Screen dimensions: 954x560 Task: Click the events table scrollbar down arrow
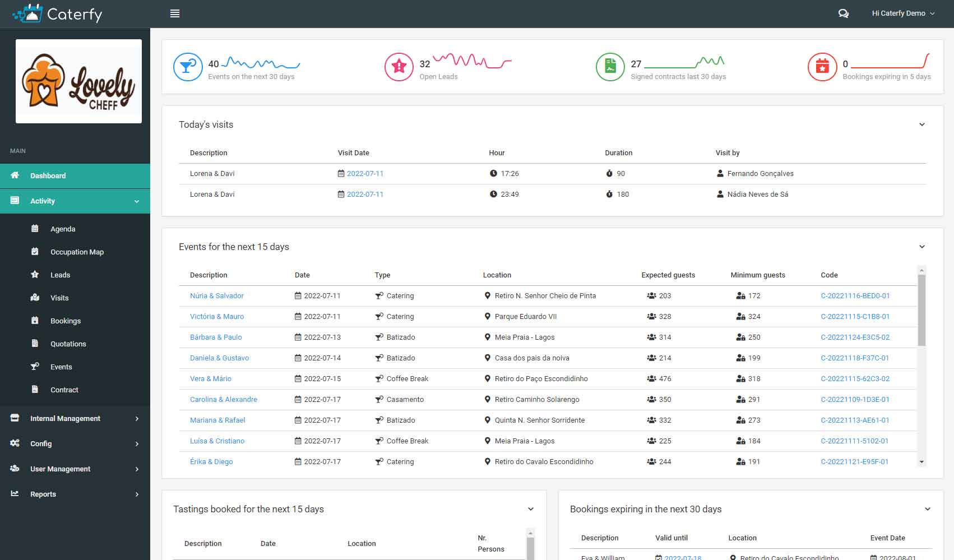921,462
